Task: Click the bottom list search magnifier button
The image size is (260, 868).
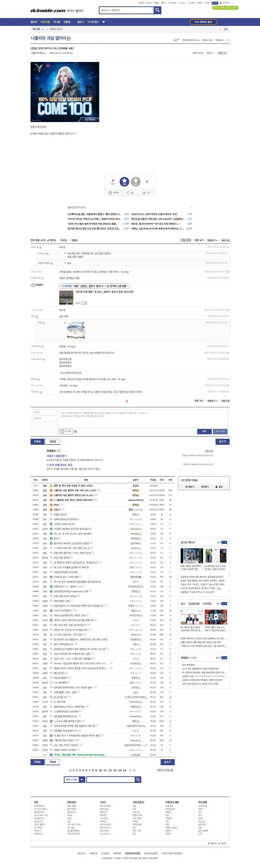Action: click(138, 779)
